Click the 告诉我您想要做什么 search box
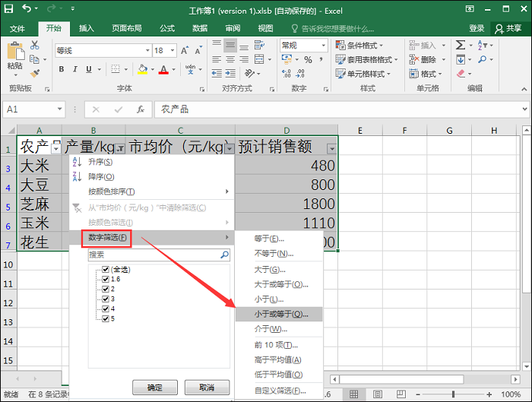Viewport: 532px width, 402px height. tap(333, 29)
